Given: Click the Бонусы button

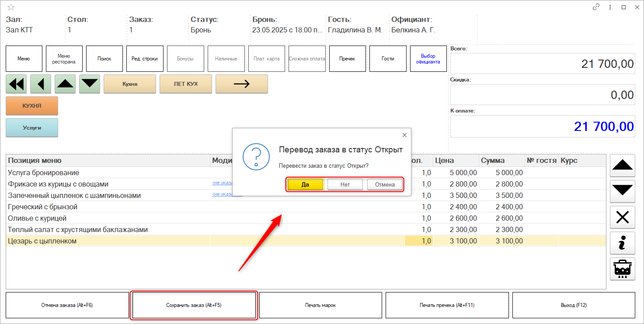Looking at the screenshot, I should 185,59.
